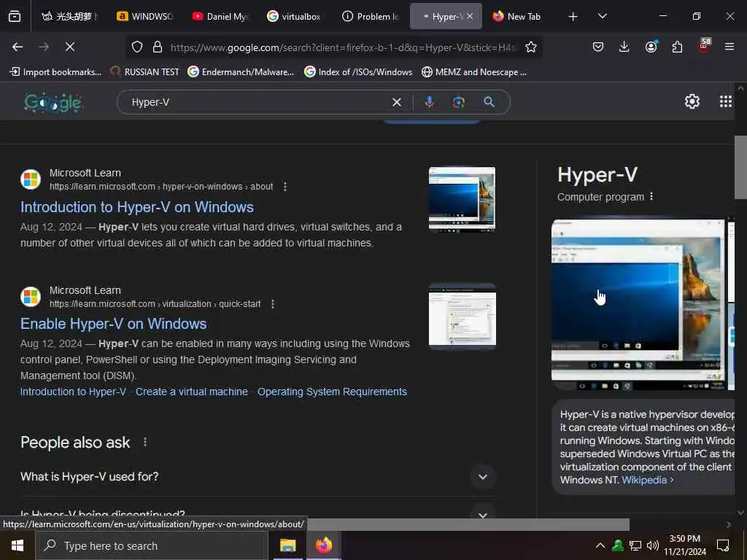Open the Firefox account menu
The height and width of the screenshot is (560, 747).
coord(651,46)
